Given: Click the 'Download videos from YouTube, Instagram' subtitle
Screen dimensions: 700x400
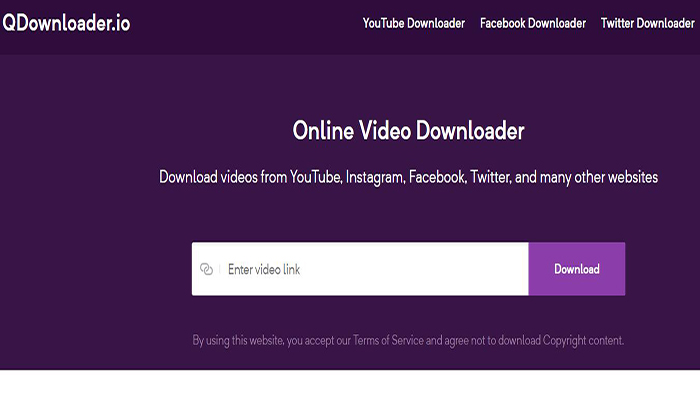Looking at the screenshot, I should 408,177.
